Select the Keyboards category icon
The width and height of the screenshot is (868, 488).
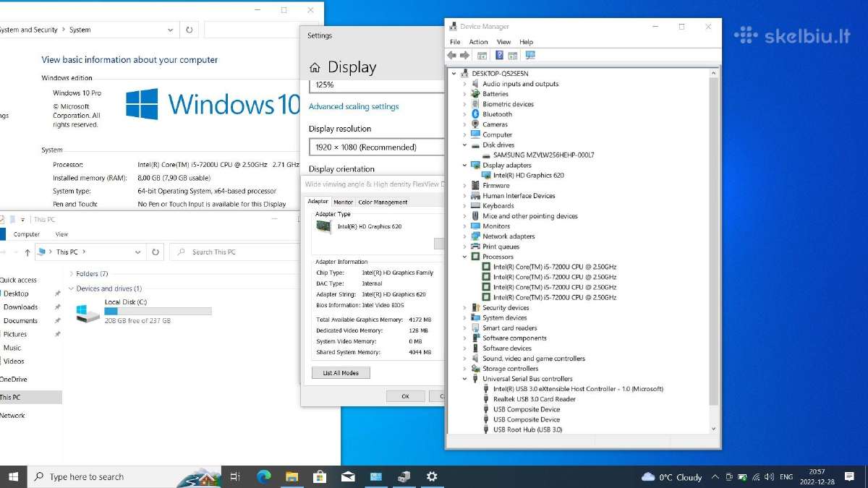[475, 206]
